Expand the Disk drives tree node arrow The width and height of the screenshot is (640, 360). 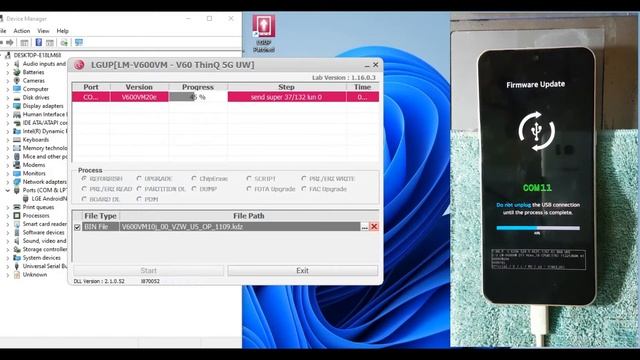pos(7,98)
